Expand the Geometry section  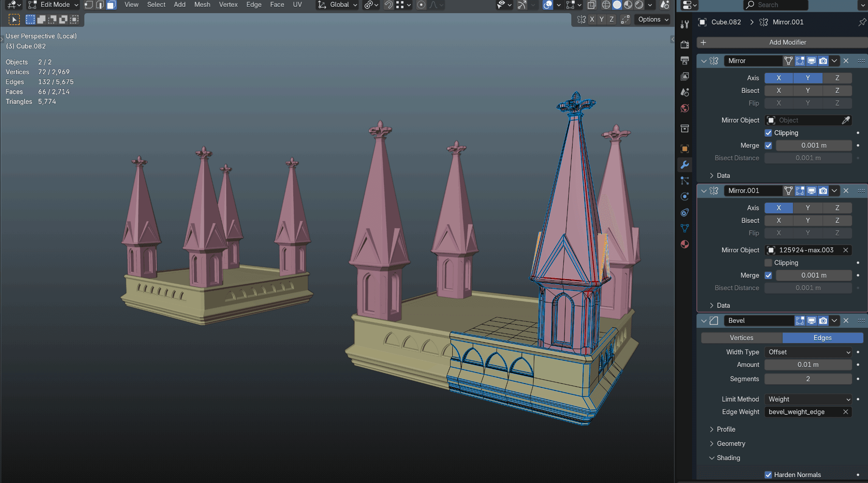[x=727, y=444]
